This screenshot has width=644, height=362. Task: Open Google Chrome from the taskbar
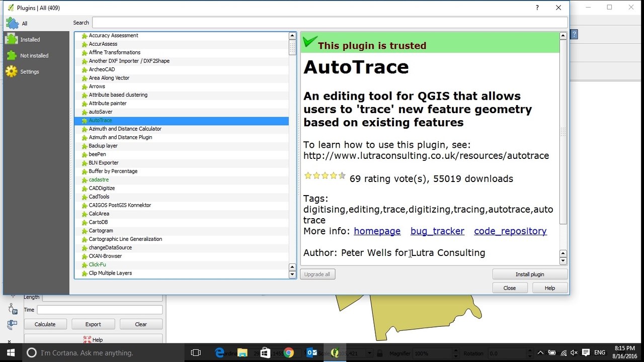288,352
